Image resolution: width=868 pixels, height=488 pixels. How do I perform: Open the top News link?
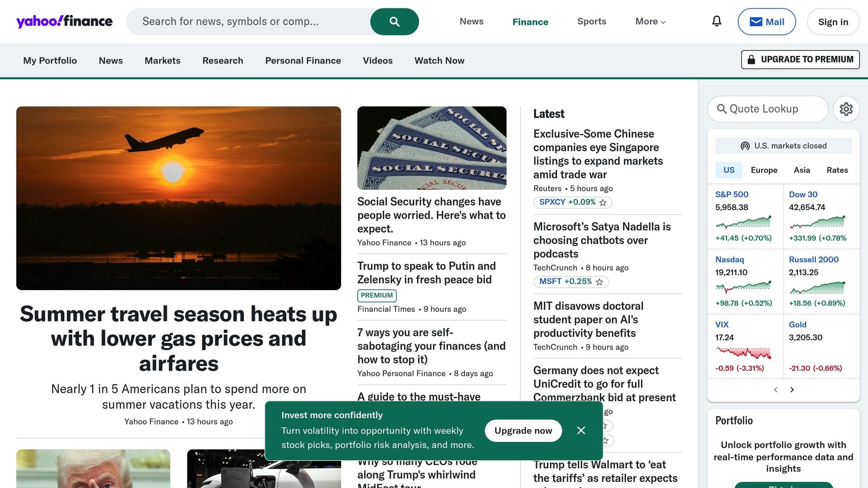click(471, 21)
